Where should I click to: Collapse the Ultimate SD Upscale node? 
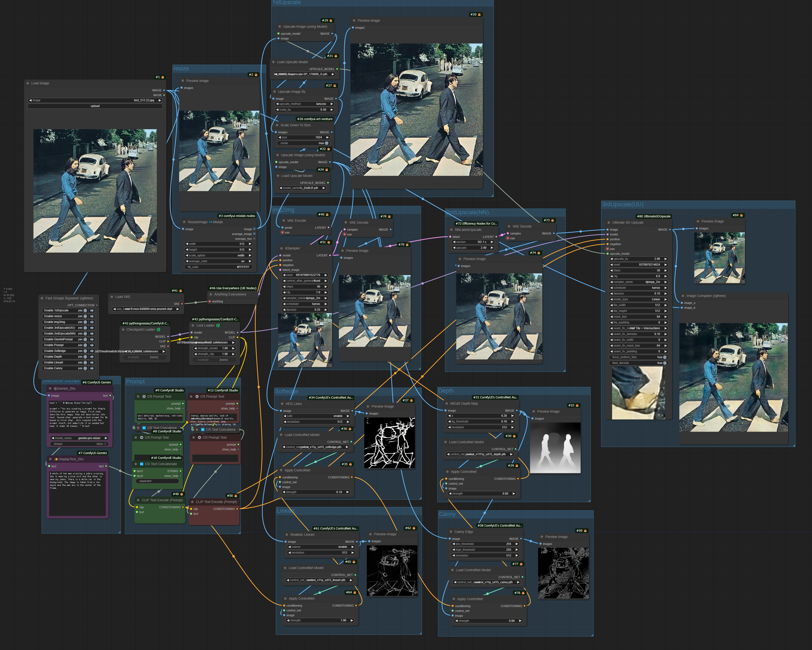(x=609, y=223)
